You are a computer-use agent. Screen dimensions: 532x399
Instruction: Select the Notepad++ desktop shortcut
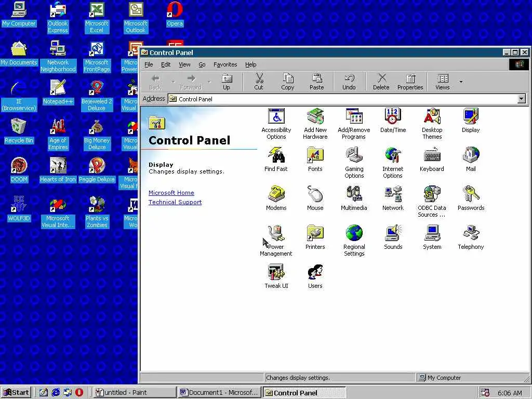pyautogui.click(x=58, y=91)
